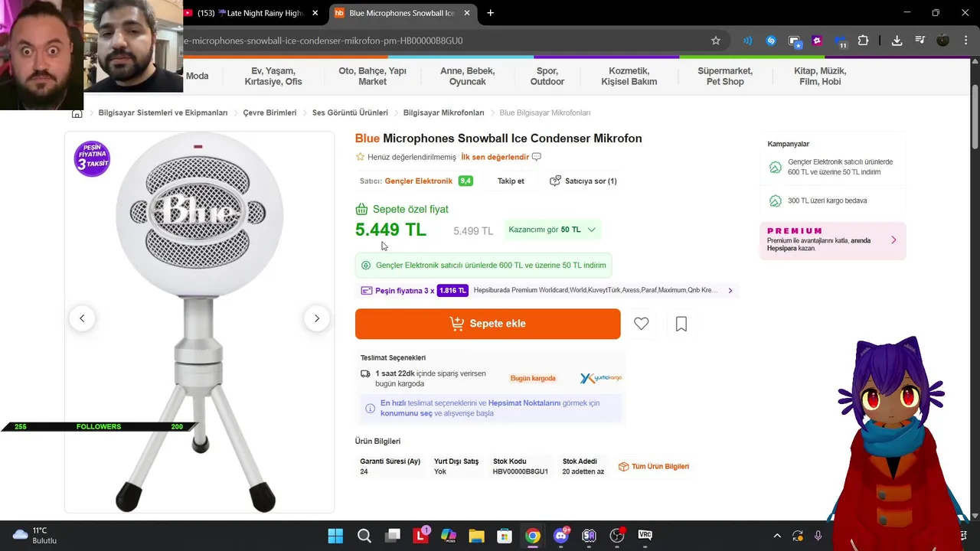Screen dimensions: 980x551
Task: Bookmark this page with the star icon
Action: click(716, 41)
